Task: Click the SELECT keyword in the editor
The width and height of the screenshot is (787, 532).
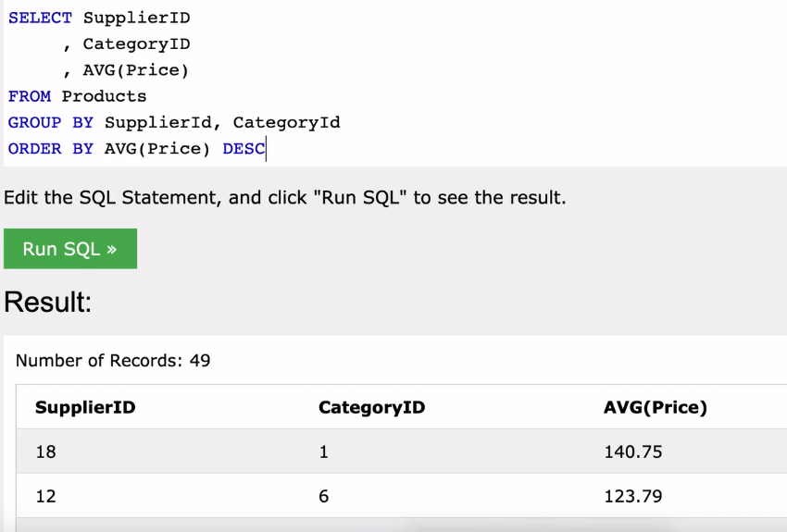Action: click(x=40, y=19)
